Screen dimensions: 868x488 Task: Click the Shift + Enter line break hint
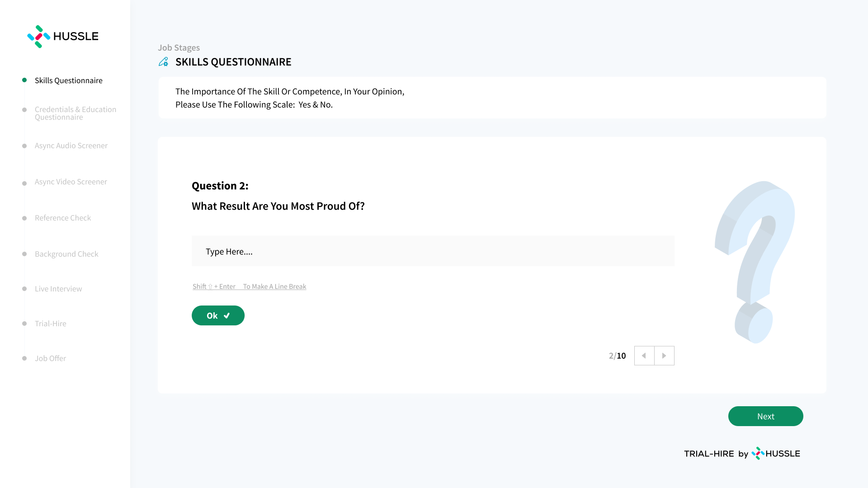(x=249, y=286)
